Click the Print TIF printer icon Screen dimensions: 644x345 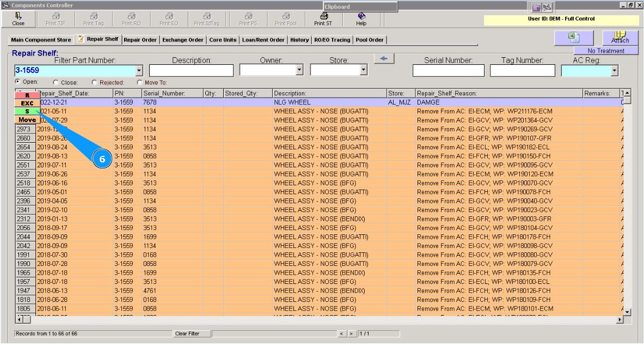(56, 16)
